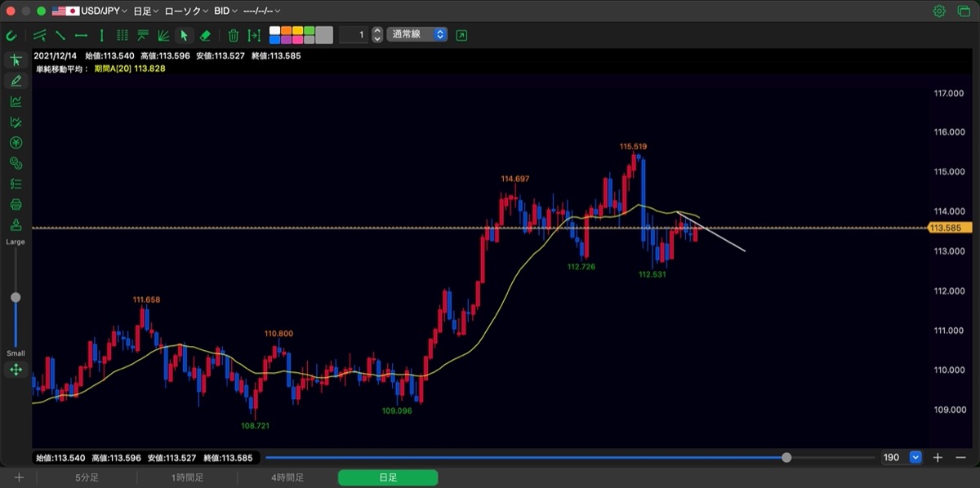Click the pop-out window arrow icon
Image resolution: width=980 pixels, height=488 pixels.
click(462, 35)
